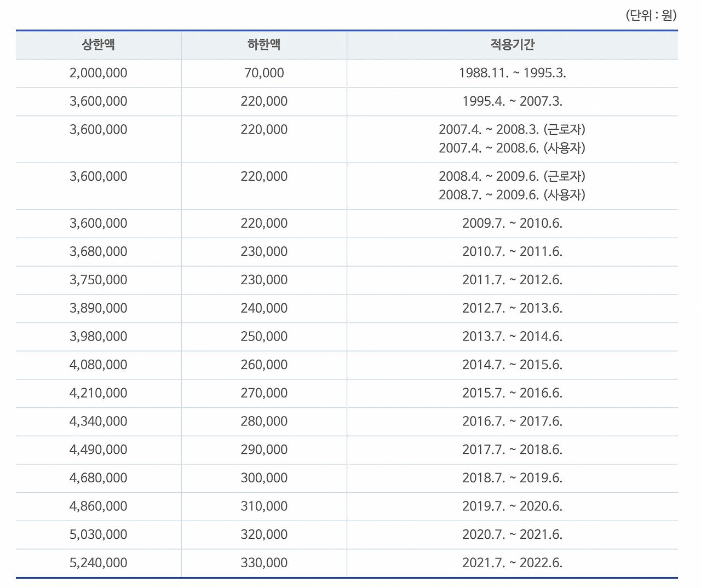Select the 260,000 lower limit cell
Viewport: 701px width, 588px height.
click(263, 365)
